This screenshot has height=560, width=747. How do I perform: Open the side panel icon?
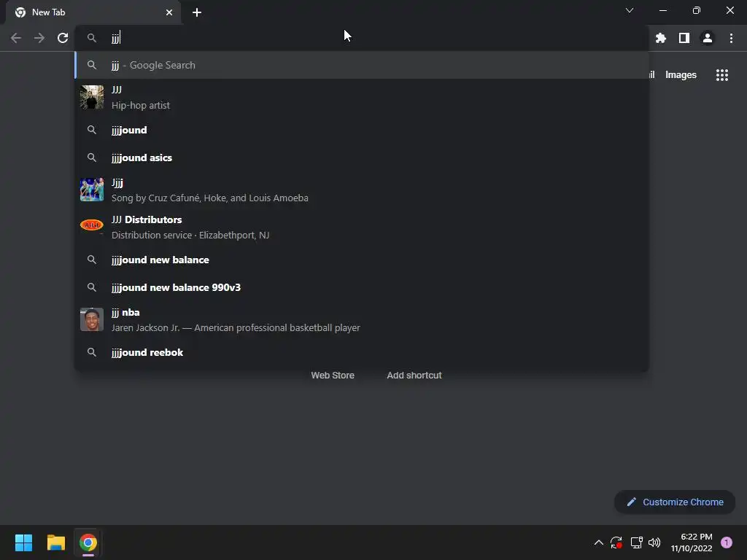684,38
